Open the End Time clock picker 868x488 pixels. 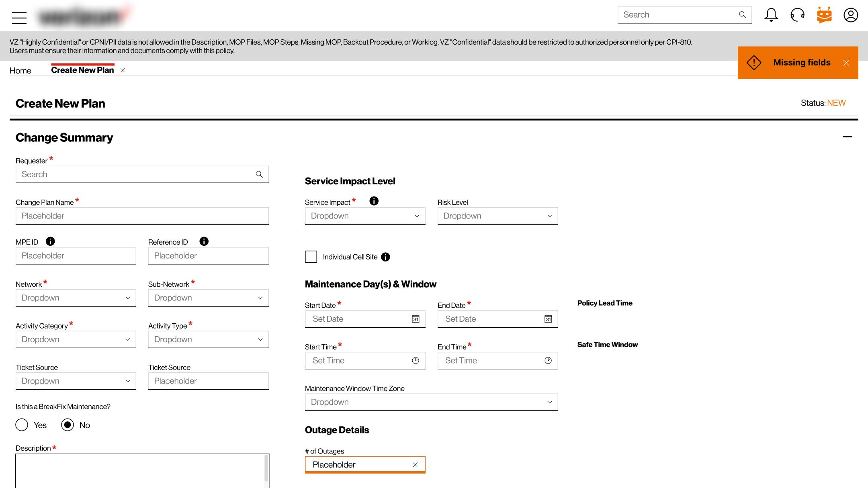pyautogui.click(x=548, y=361)
